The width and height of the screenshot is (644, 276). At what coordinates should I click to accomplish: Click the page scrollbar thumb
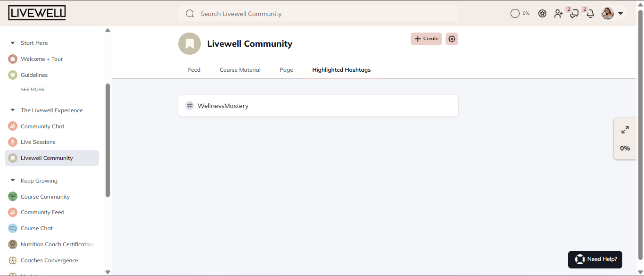pos(640,134)
